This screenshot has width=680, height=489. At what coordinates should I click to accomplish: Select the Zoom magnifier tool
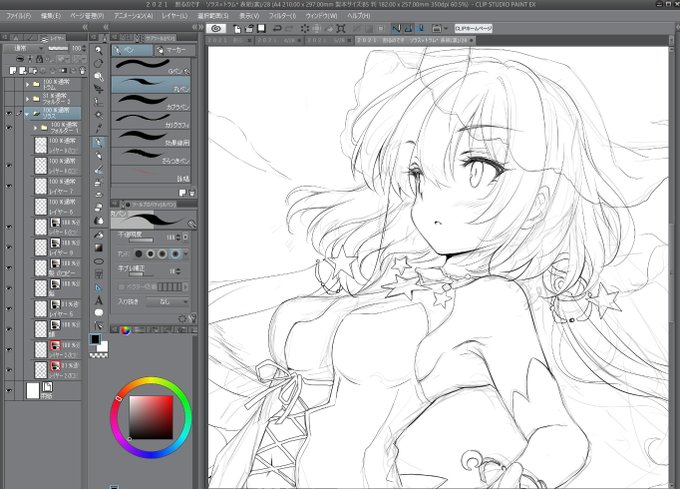coord(99,50)
